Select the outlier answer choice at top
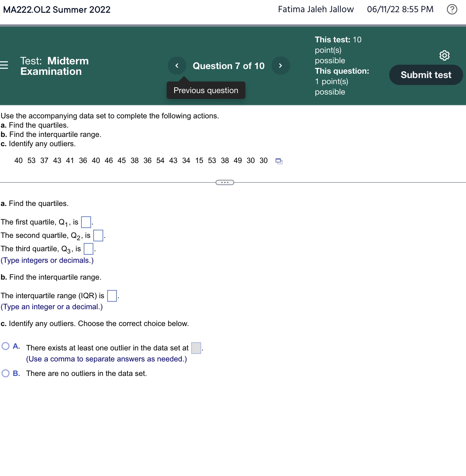The height and width of the screenshot is (476, 466). pos(5,346)
